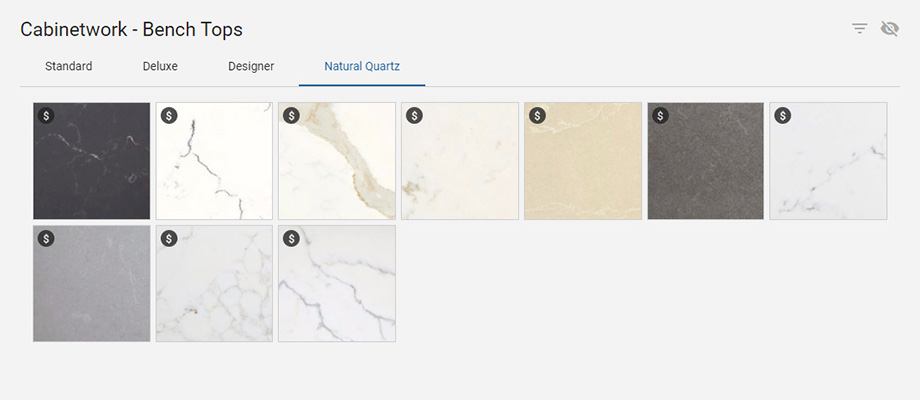This screenshot has height=400, width=920.
Task: Click the Cabinetwork - Bench Tops heading
Action: (x=131, y=29)
